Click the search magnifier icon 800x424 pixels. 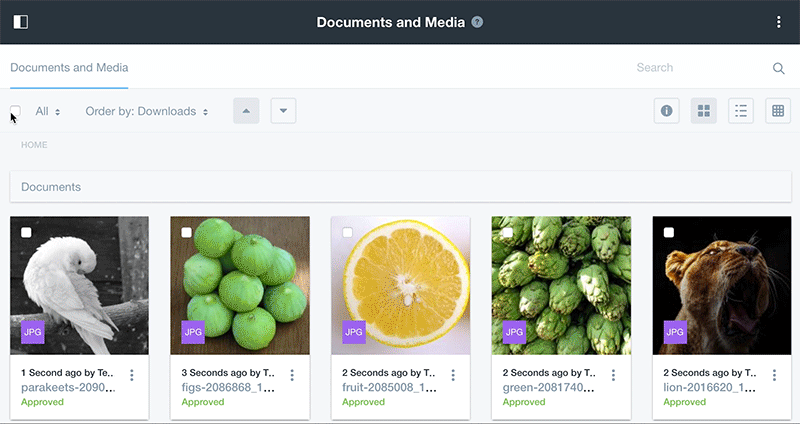[x=778, y=68]
